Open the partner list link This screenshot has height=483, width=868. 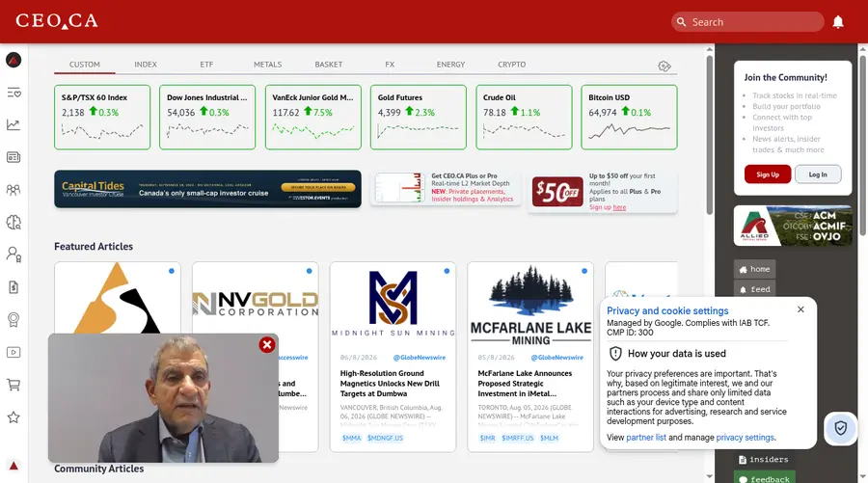(x=646, y=437)
